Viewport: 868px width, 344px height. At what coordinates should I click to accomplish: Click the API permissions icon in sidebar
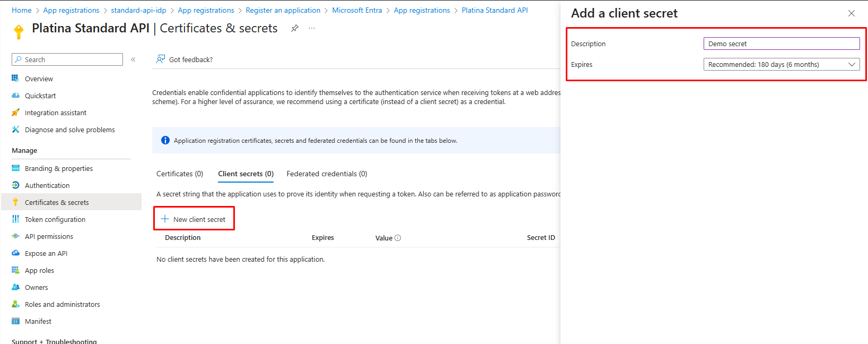(x=15, y=236)
